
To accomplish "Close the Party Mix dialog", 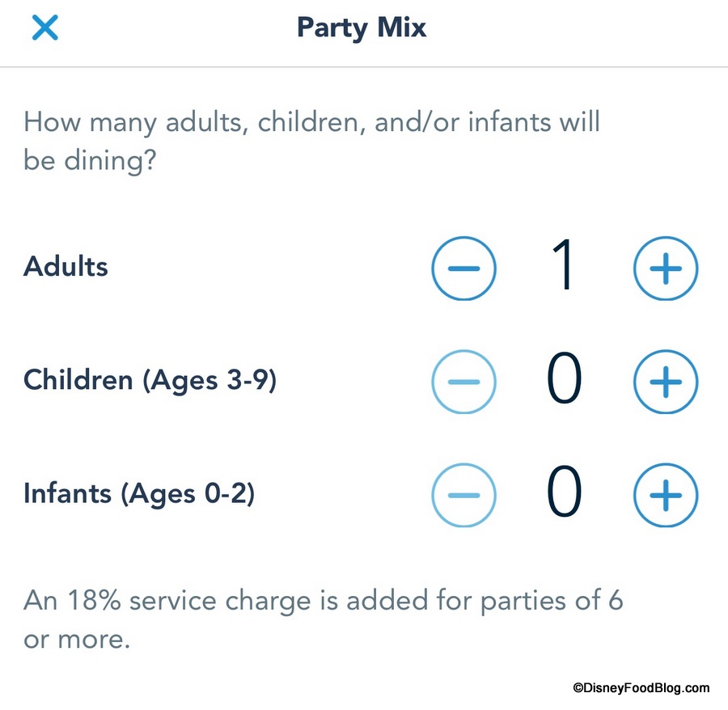I will coord(44,28).
